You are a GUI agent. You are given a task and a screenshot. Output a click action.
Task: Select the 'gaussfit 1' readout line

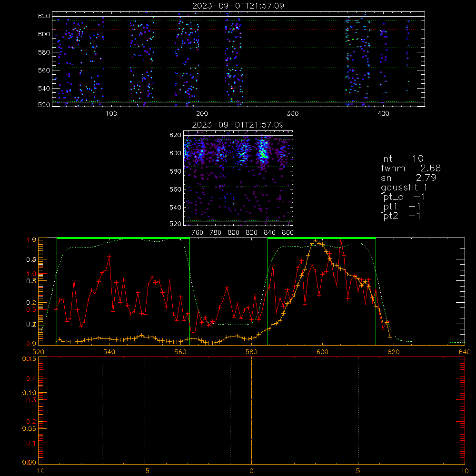404,188
